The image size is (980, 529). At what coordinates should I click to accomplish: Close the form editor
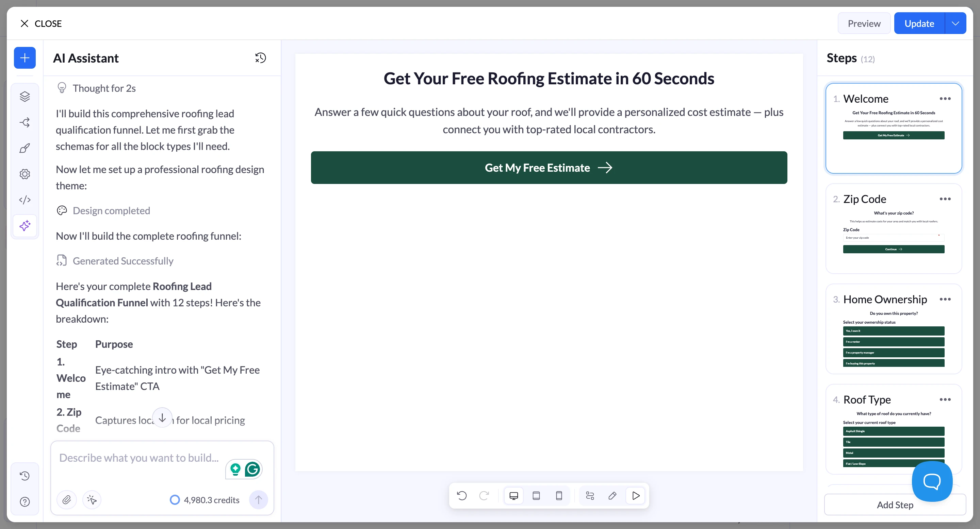[40, 23]
